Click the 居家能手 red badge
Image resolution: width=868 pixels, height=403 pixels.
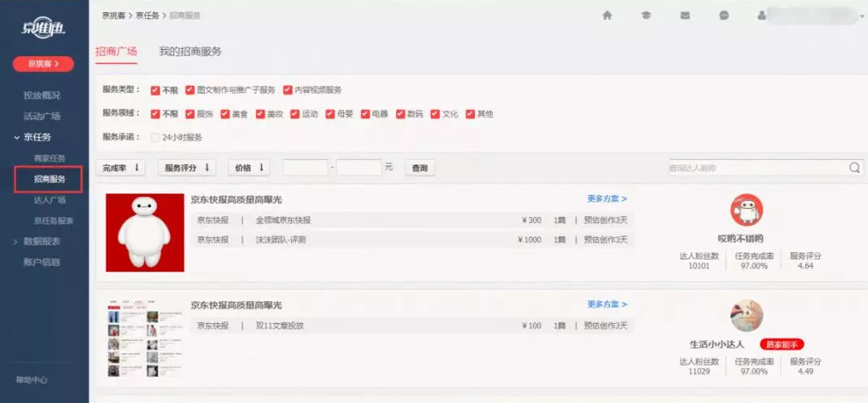pyautogui.click(x=782, y=344)
